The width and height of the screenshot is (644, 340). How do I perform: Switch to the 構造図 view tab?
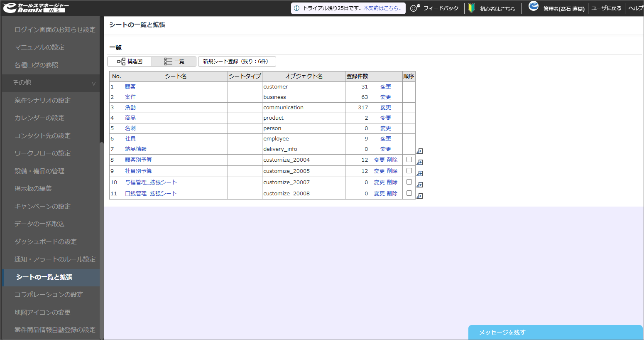[130, 62]
